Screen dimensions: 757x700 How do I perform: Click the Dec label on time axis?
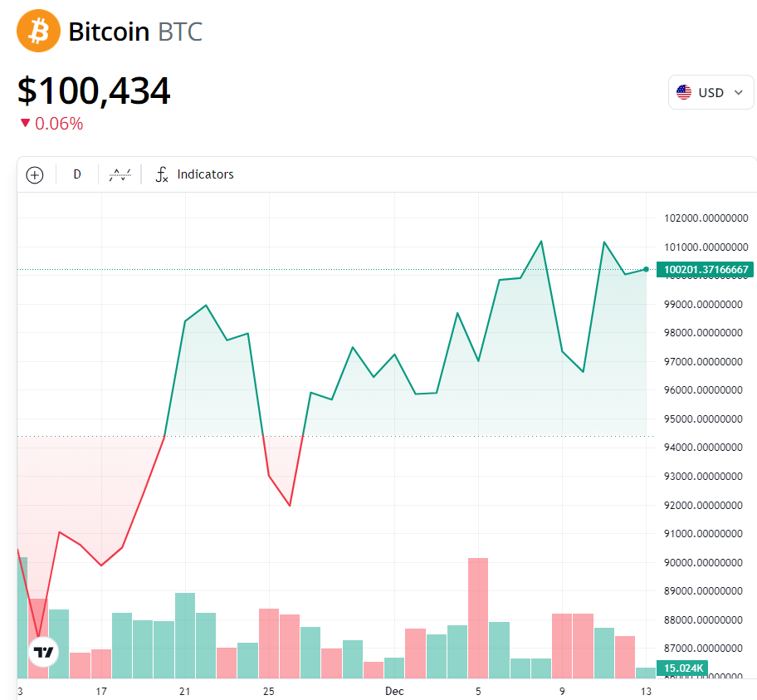394,692
